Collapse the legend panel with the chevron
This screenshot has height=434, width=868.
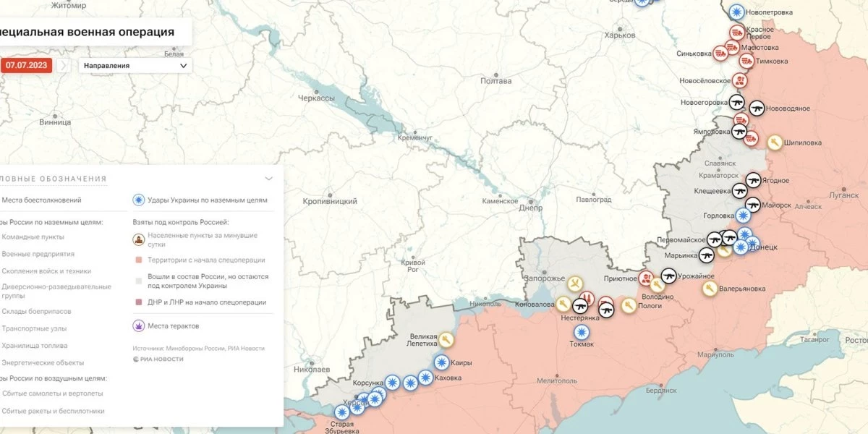[x=269, y=179]
